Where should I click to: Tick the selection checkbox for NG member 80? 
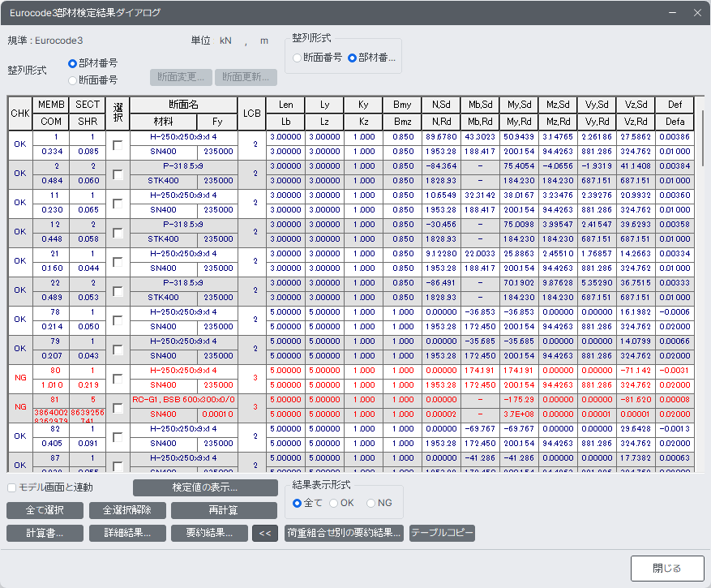coord(118,379)
